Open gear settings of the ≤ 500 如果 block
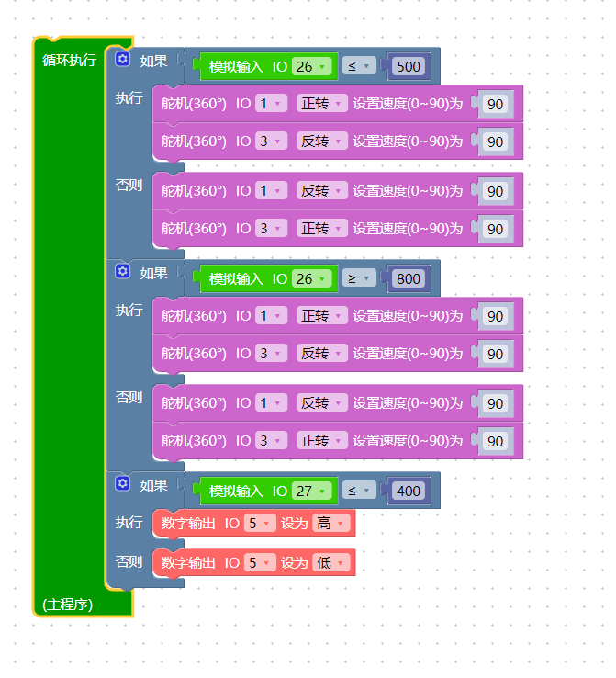 [123, 59]
